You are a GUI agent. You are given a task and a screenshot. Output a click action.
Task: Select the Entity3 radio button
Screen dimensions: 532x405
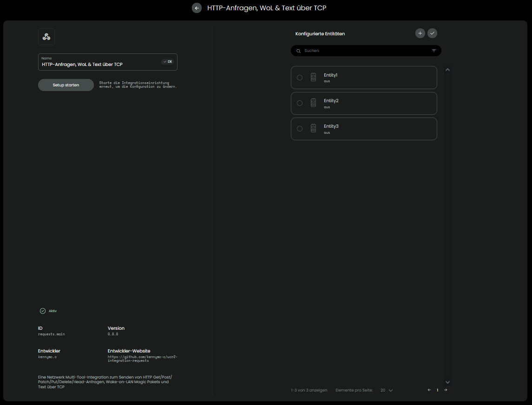pos(300,129)
